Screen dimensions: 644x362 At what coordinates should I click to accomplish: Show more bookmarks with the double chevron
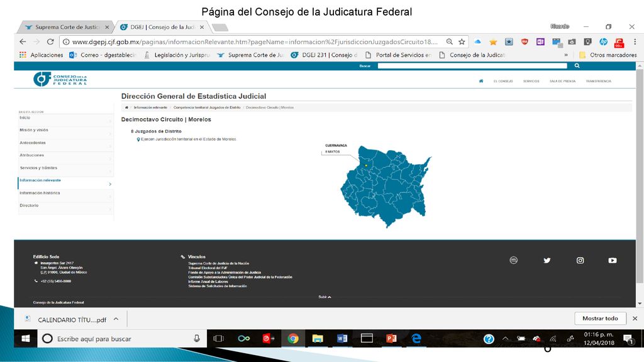pos(566,55)
